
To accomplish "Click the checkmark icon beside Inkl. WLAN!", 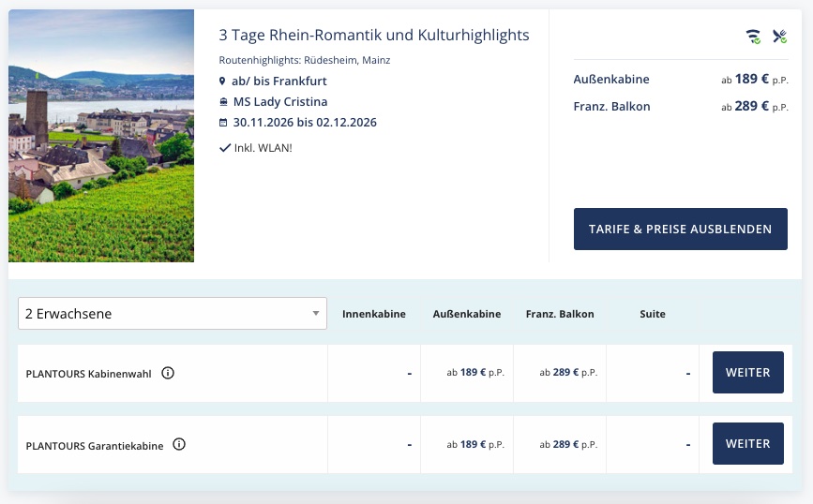I will [x=224, y=148].
